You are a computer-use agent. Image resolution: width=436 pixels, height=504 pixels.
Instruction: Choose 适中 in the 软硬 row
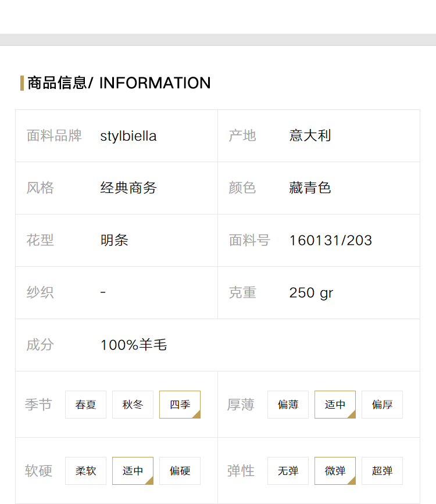pos(133,471)
